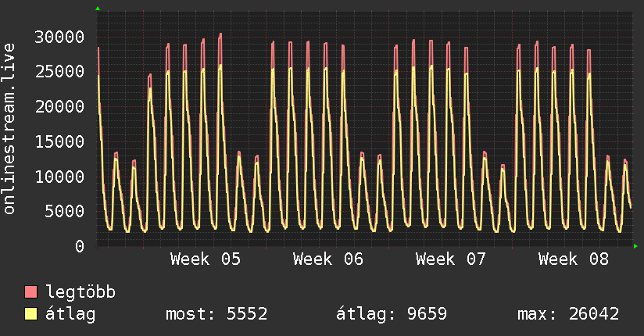Click the max: 26042 statistic
Image resolution: width=644 pixels, height=336 pixels.
coord(568,315)
